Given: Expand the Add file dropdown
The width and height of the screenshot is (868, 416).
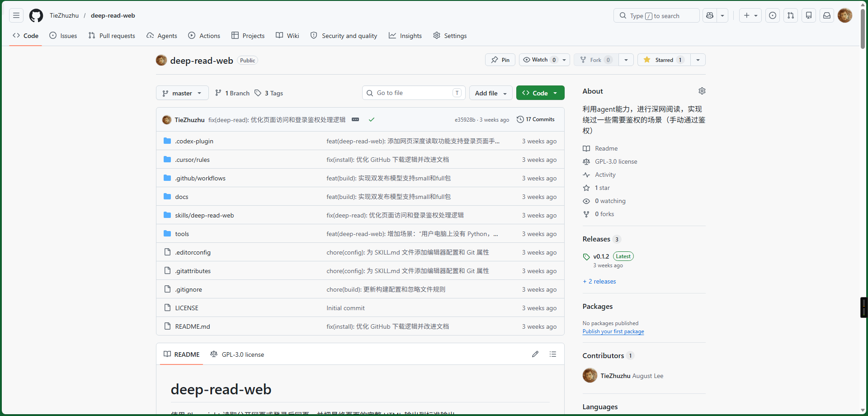Looking at the screenshot, I should 491,93.
